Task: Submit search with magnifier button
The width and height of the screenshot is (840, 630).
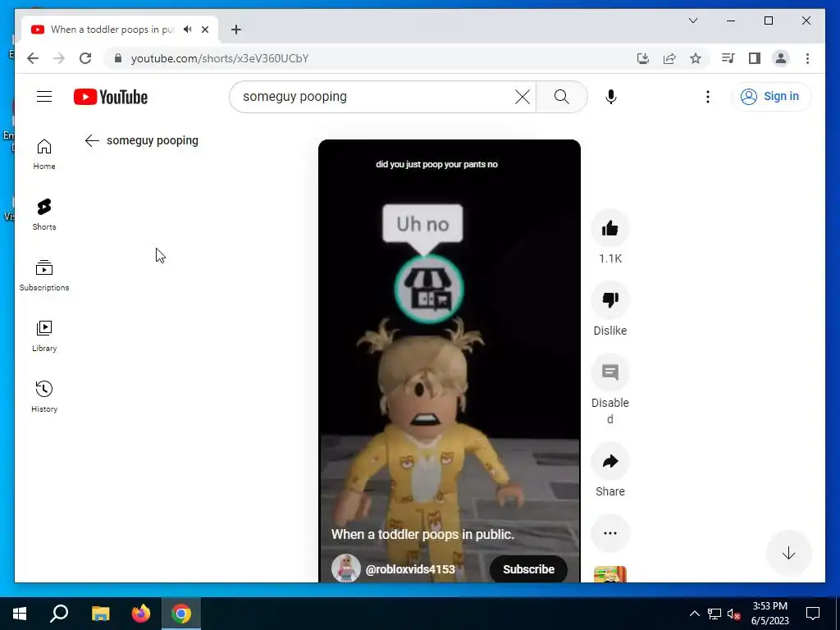Action: 561,97
